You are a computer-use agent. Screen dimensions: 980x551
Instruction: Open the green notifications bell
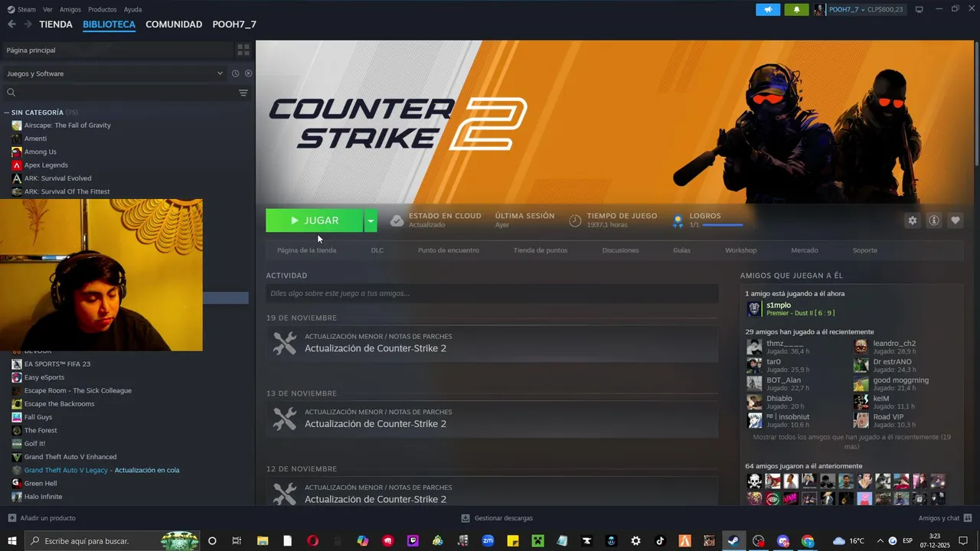pyautogui.click(x=796, y=9)
